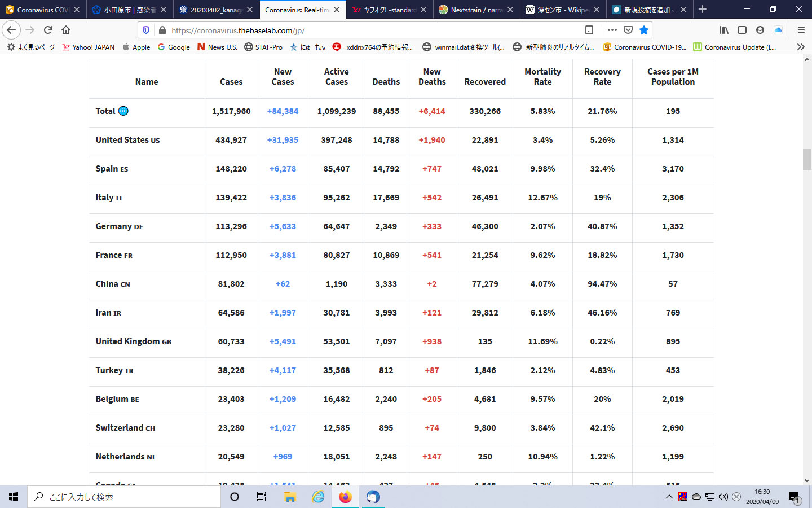Click the Firefox reload page button

click(x=48, y=30)
